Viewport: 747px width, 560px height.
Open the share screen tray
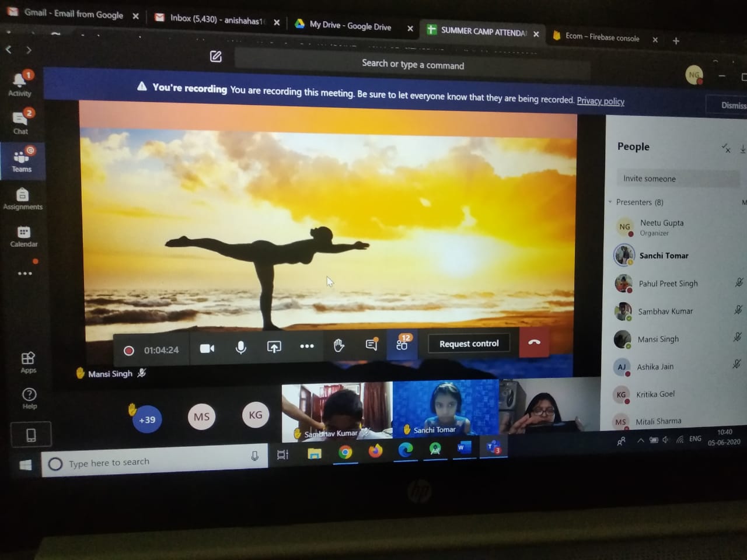coord(274,347)
